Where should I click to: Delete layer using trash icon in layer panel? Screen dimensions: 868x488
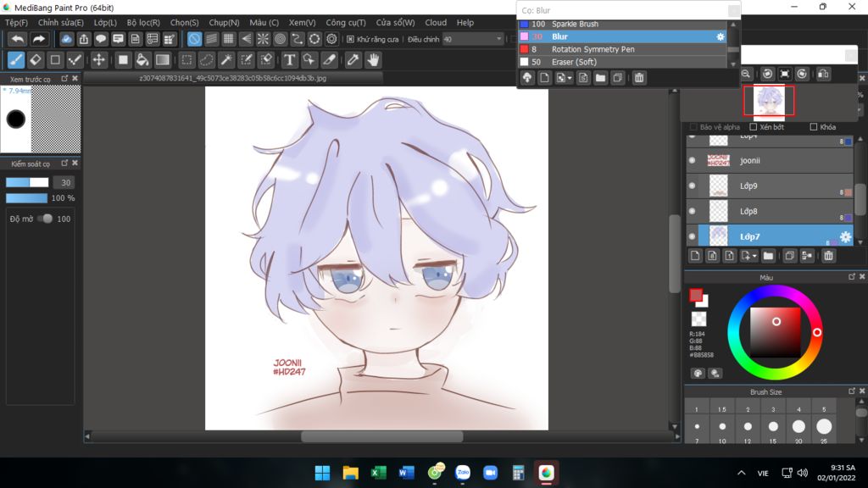pyautogui.click(x=828, y=256)
